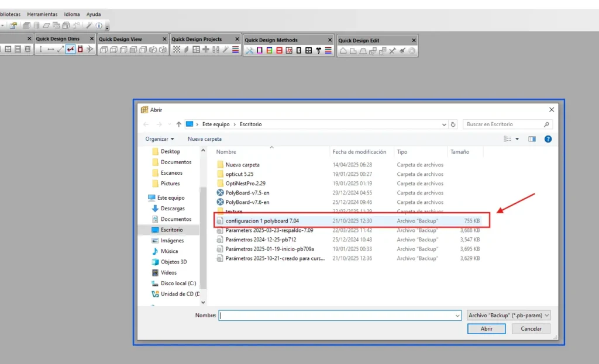Expand the Organizar dropdown menu

click(x=160, y=139)
